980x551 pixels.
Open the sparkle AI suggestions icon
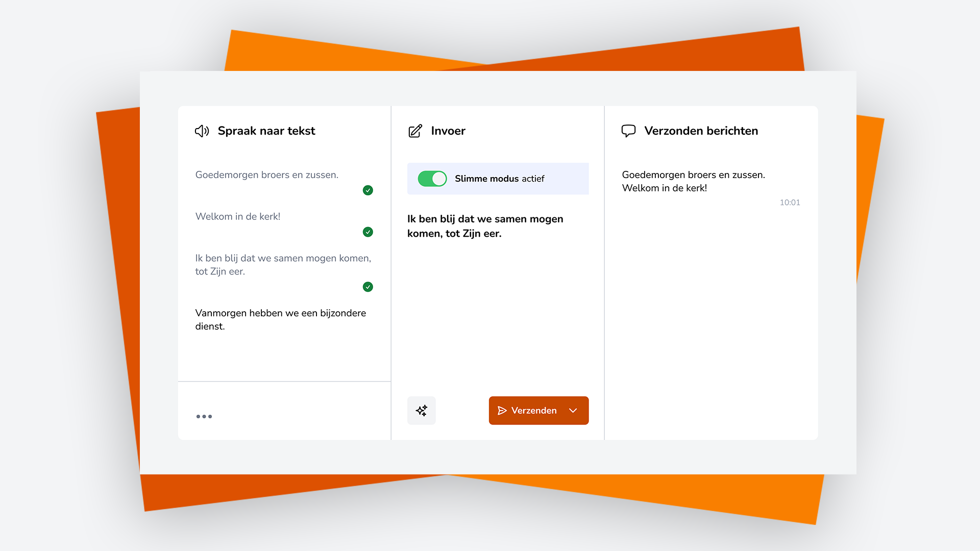(x=421, y=410)
